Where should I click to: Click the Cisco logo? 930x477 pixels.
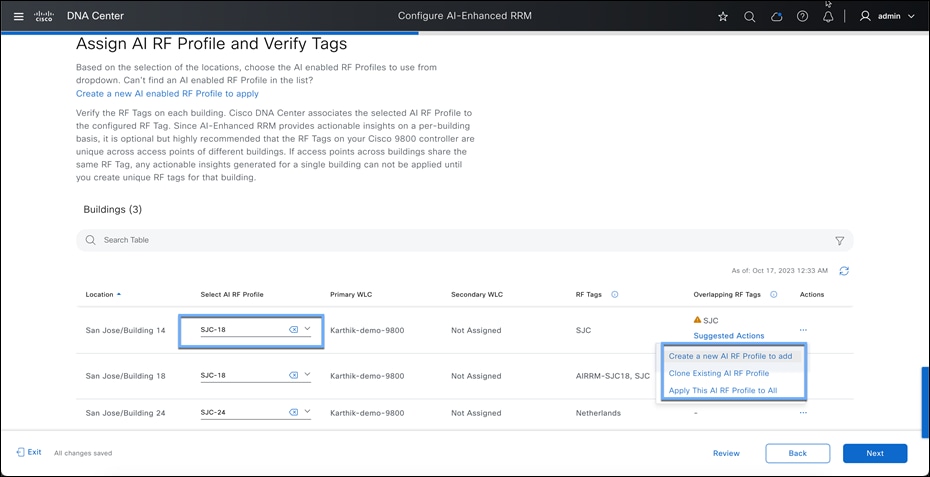pos(44,16)
